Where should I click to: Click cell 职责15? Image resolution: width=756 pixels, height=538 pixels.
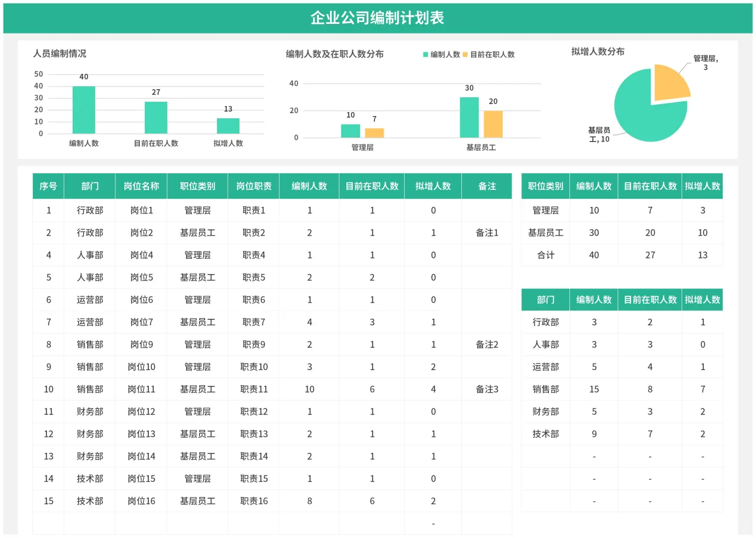point(254,478)
